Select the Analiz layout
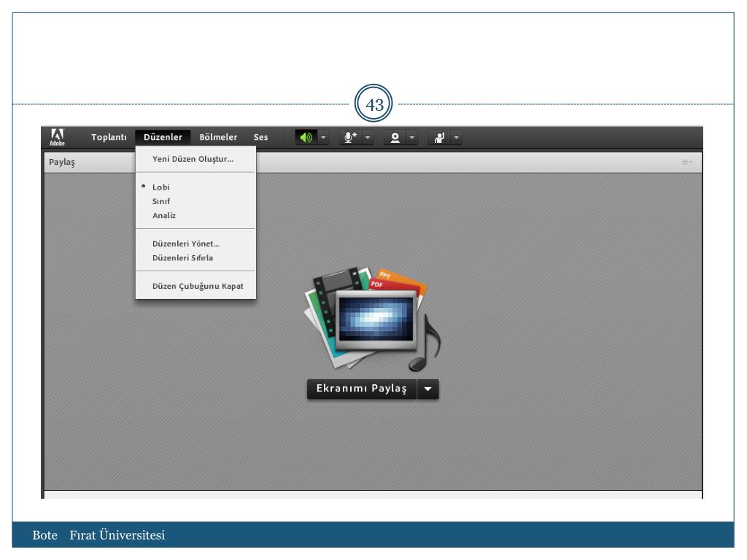 pyautogui.click(x=196, y=216)
